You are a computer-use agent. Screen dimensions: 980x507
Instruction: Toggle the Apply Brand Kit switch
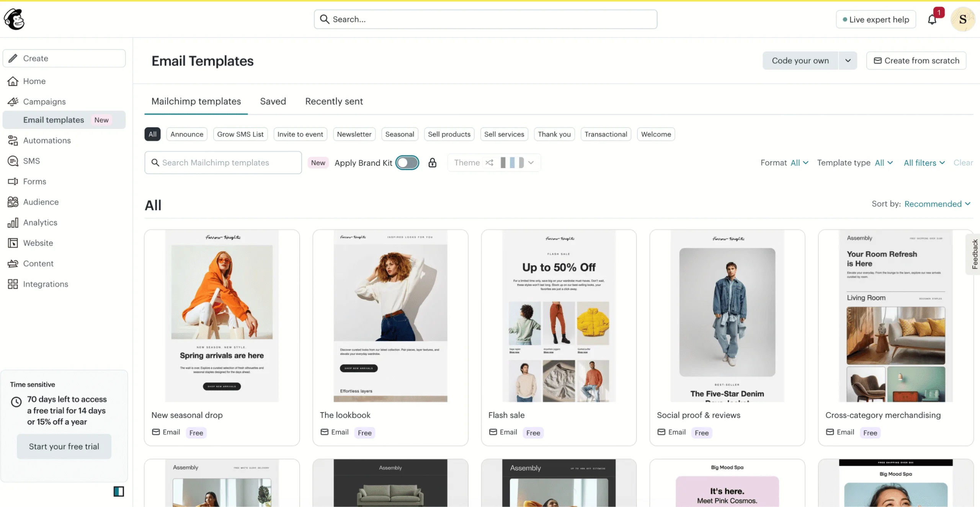coord(407,163)
